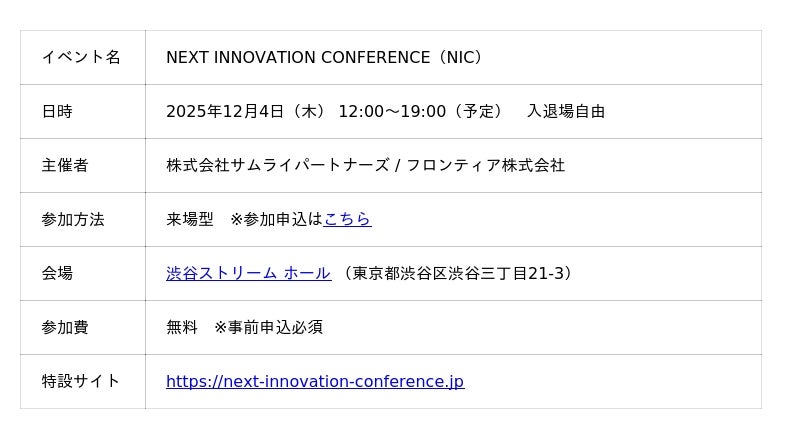Open the next-innovation-conference.jp site URL
This screenshot has width=800, height=439.
[x=315, y=381]
